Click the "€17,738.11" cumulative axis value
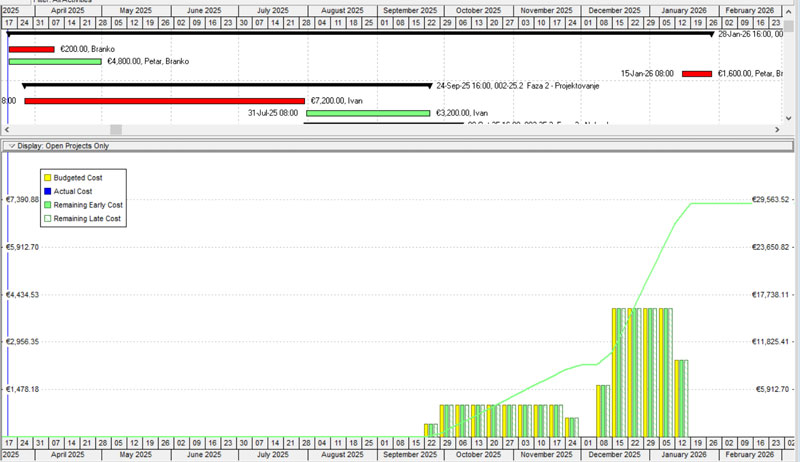This screenshot has height=462, width=800. click(x=770, y=295)
